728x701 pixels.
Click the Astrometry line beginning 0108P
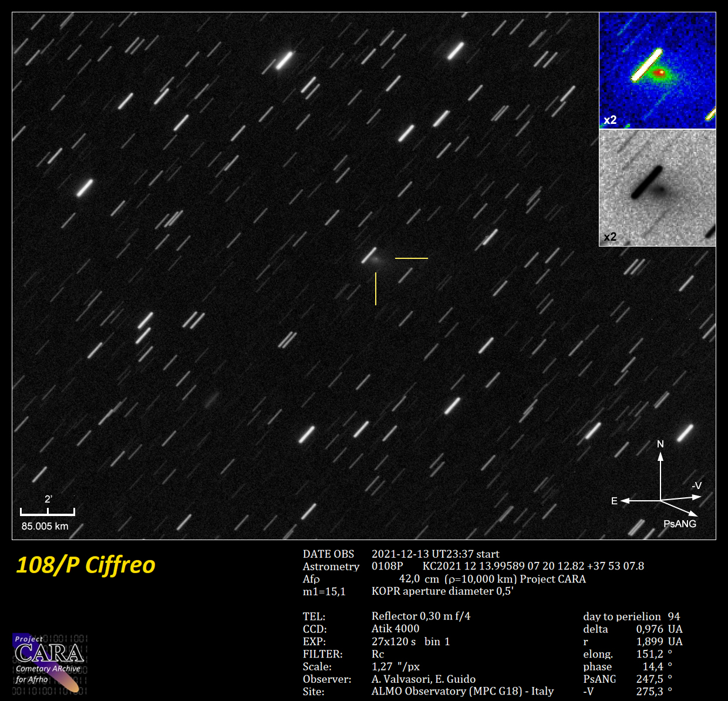pos(507,566)
